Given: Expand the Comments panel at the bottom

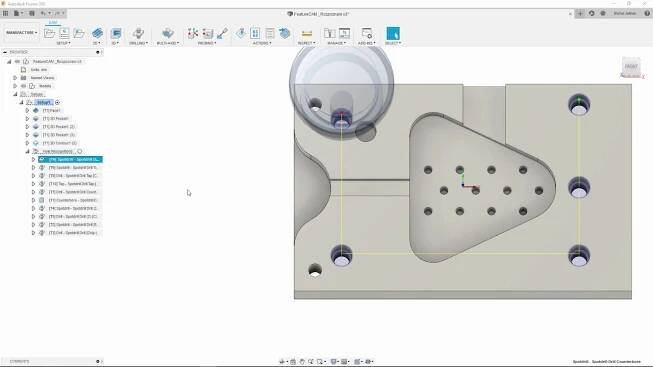Looking at the screenshot, I should [x=98, y=361].
